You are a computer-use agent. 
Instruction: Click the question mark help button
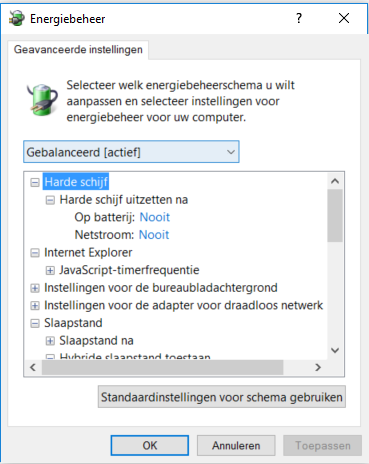[x=299, y=18]
